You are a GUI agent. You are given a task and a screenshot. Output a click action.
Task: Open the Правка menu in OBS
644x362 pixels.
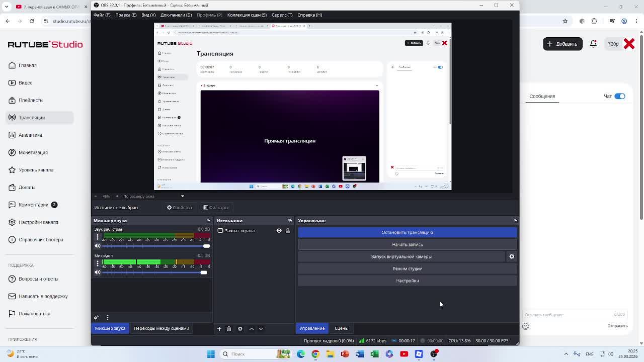(126, 15)
